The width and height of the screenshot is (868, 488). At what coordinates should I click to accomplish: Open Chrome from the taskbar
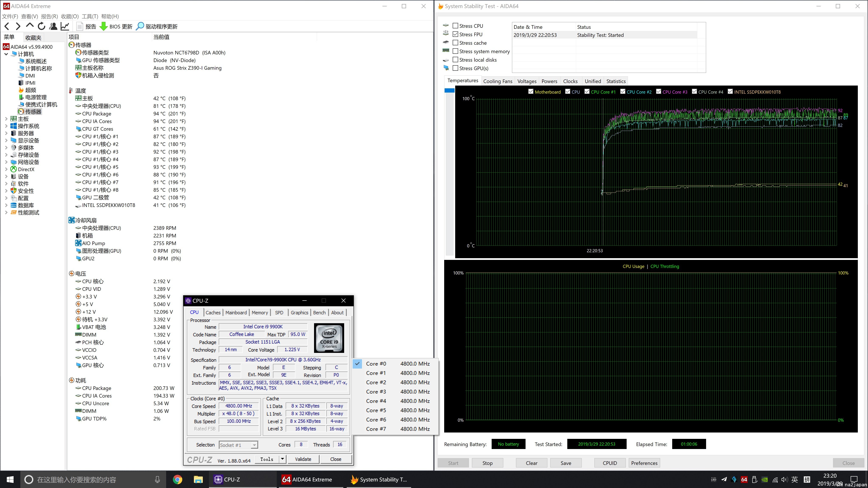coord(178,479)
